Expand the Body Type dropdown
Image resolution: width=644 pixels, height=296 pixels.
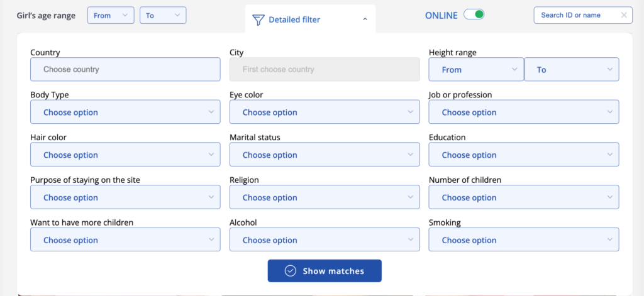[x=125, y=112]
